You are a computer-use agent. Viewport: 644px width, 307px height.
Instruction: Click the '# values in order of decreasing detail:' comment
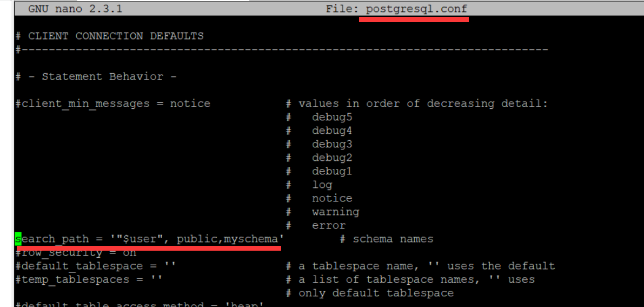click(x=417, y=104)
